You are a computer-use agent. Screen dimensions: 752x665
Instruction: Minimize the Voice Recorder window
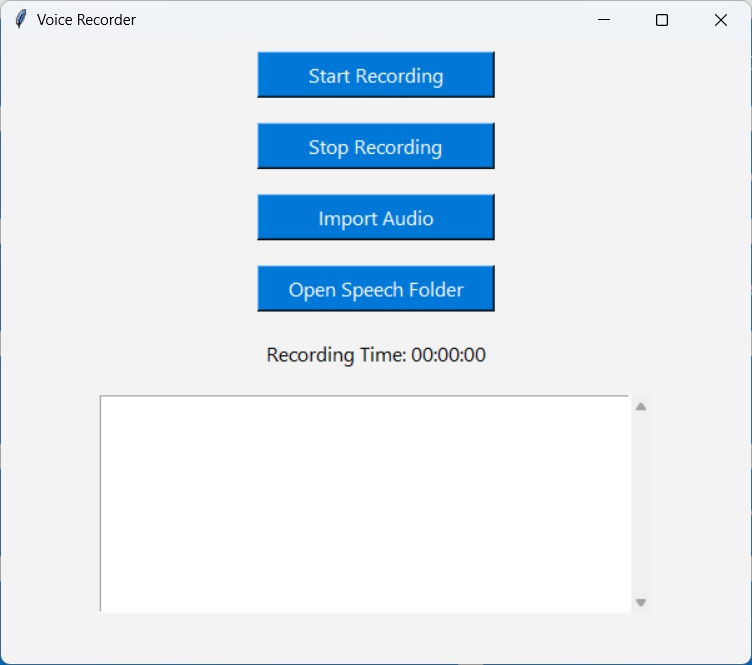[603, 20]
